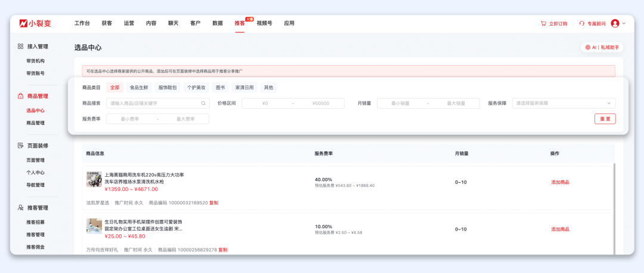This screenshot has height=273, width=644.
Task: Expand the 推客管理 sidebar group
Action: pos(37,207)
